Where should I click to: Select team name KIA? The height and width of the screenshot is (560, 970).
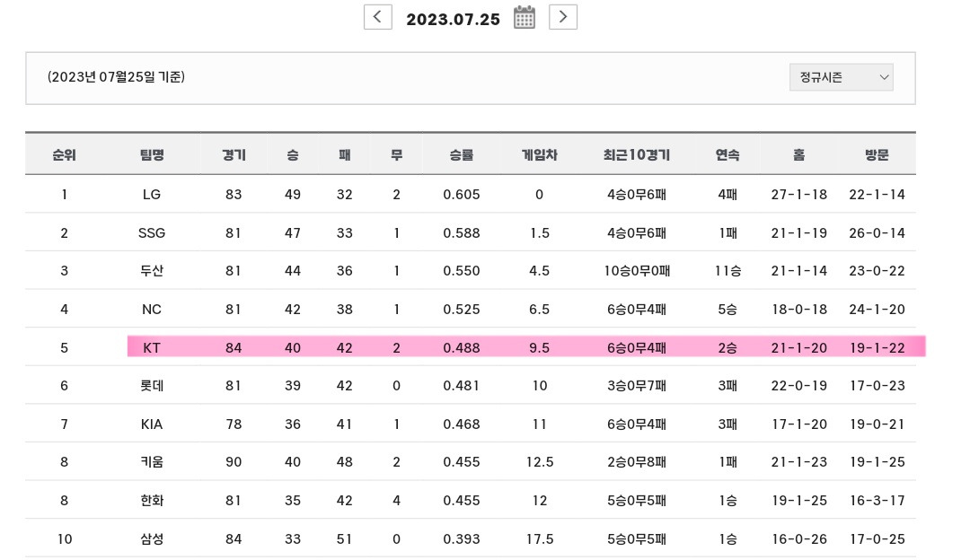(x=152, y=424)
